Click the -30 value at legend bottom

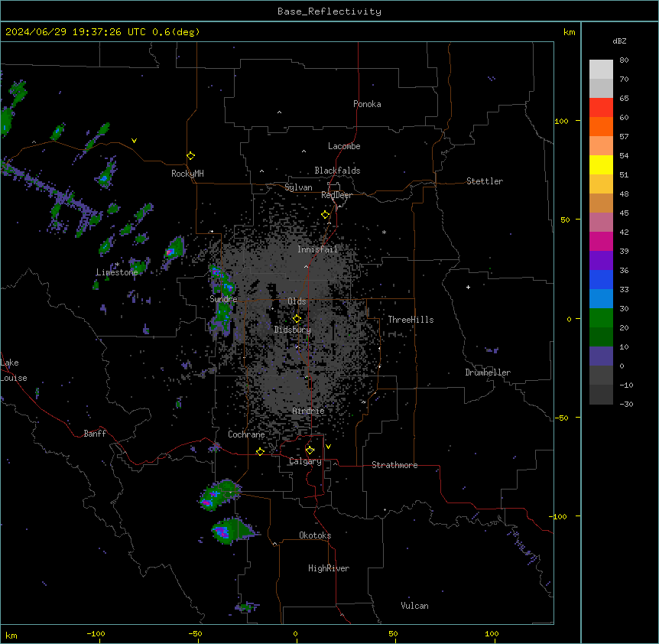tap(626, 405)
